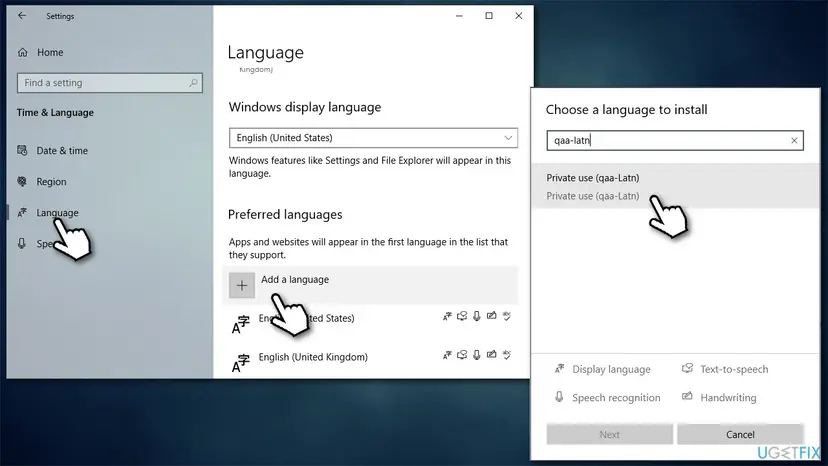Click the Preferred languages heading
The height and width of the screenshot is (466, 828).
pyautogui.click(x=285, y=215)
